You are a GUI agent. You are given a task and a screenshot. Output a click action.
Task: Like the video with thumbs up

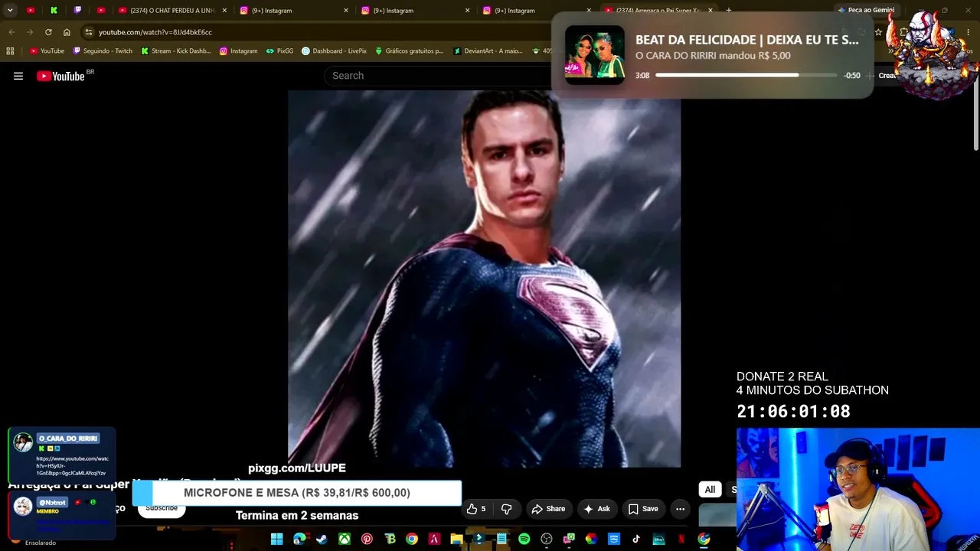coord(476,509)
